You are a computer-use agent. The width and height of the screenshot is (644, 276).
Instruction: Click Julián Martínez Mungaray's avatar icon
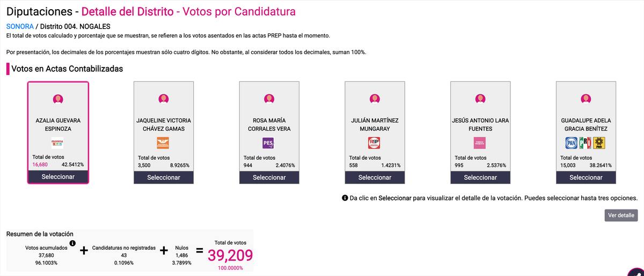[375, 99]
